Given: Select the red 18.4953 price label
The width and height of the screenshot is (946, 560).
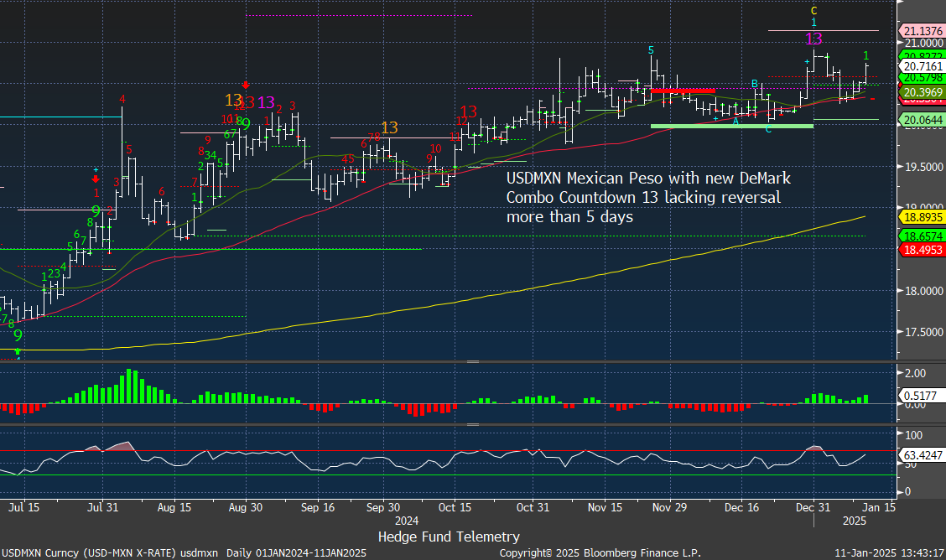Looking at the screenshot, I should pyautogui.click(x=921, y=249).
